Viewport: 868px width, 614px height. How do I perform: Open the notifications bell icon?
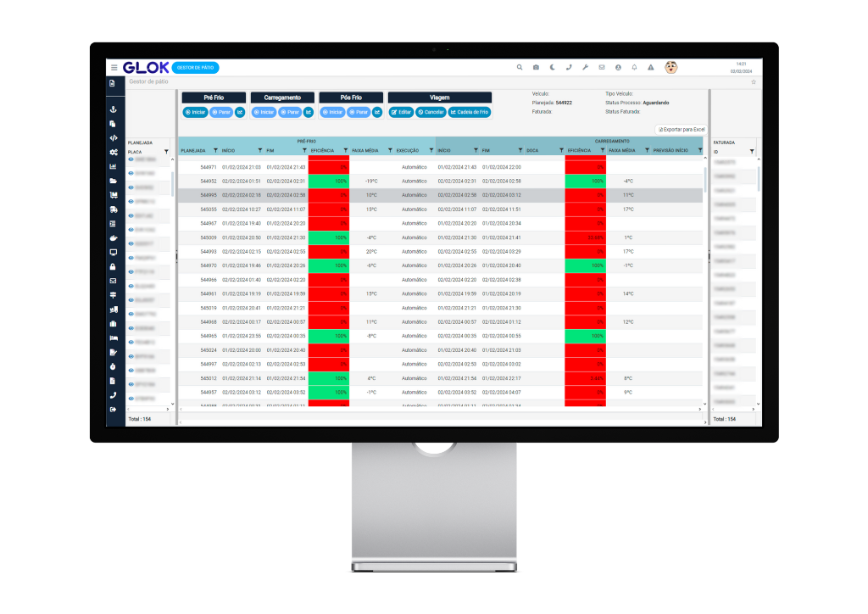pyautogui.click(x=634, y=67)
